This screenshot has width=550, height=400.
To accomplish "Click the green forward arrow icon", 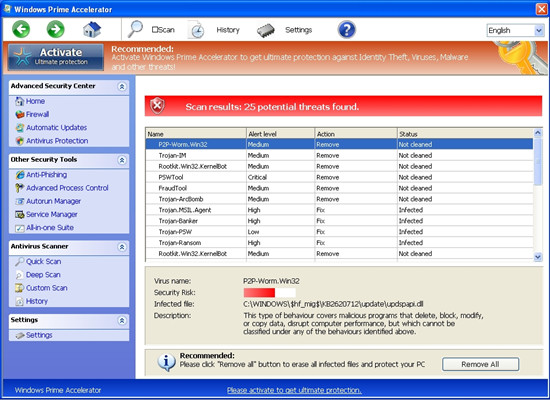I will pos(55,29).
